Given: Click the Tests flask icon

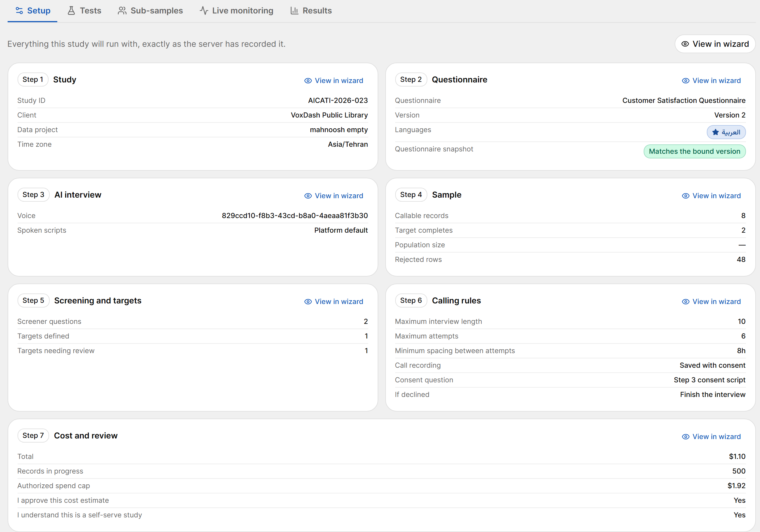Looking at the screenshot, I should [x=71, y=11].
